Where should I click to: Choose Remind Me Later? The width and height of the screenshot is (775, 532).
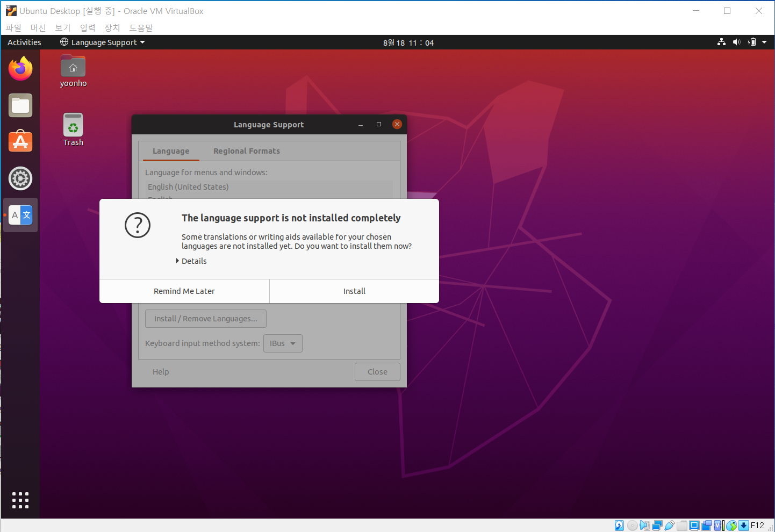pyautogui.click(x=184, y=291)
